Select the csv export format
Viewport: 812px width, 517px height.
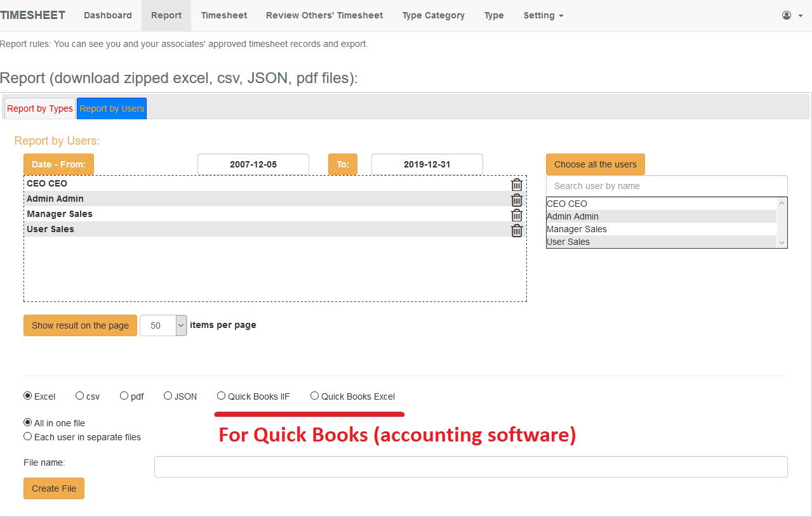80,396
